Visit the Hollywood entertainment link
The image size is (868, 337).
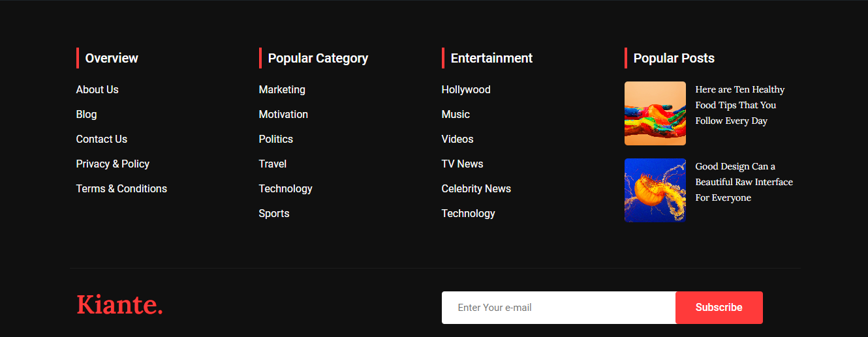pos(465,90)
